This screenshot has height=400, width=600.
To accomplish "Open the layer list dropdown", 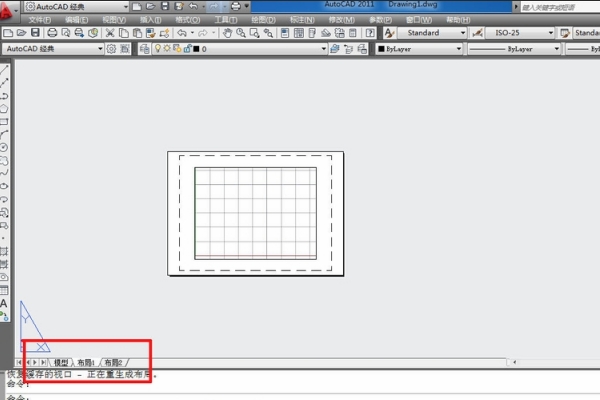I will pos(323,49).
